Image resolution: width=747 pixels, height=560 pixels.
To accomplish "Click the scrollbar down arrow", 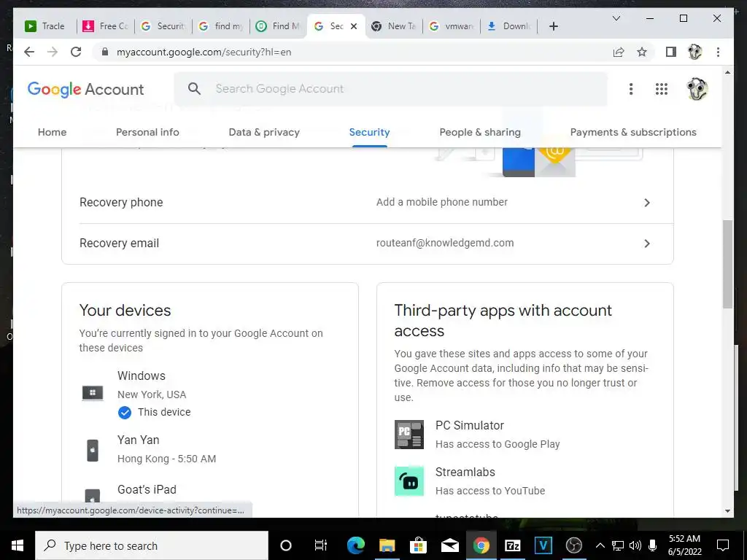I will pyautogui.click(x=727, y=511).
